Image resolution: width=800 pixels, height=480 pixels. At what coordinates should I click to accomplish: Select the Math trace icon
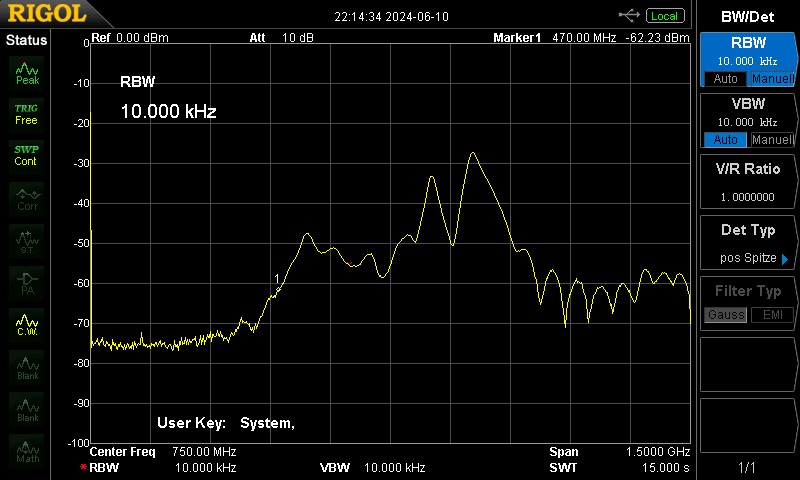[x=27, y=451]
